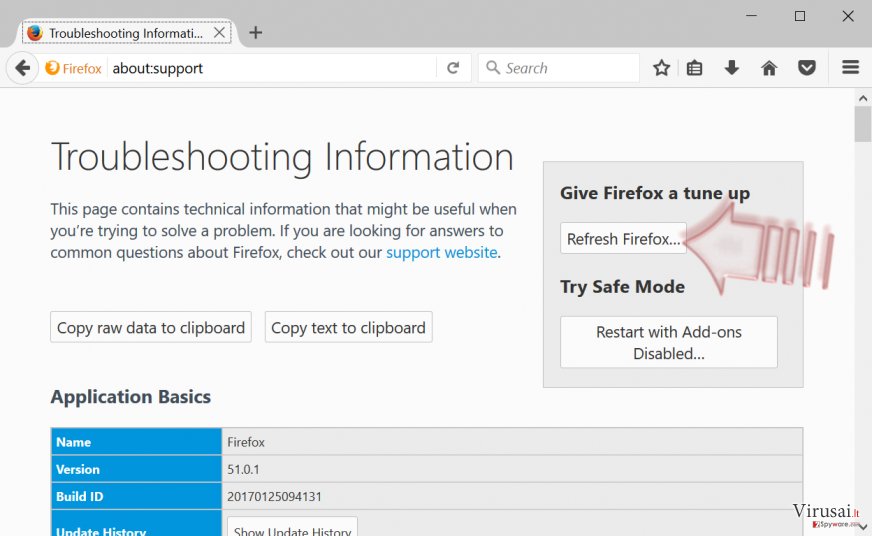
Task: Click the Firefox identity icon in address bar
Action: [x=73, y=68]
